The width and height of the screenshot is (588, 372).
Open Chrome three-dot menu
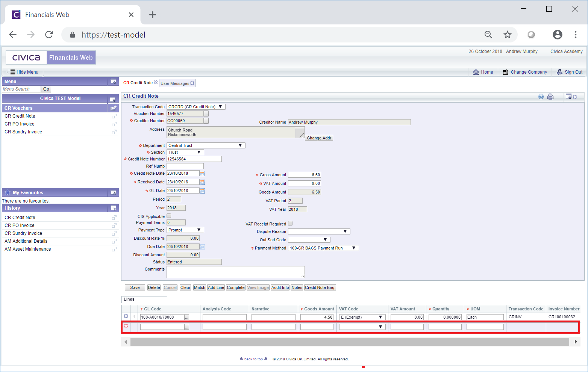tap(576, 35)
